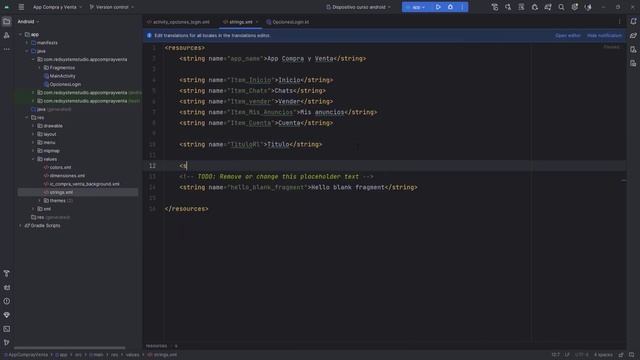Click Hide notification link
The height and width of the screenshot is (360, 640).
click(604, 36)
